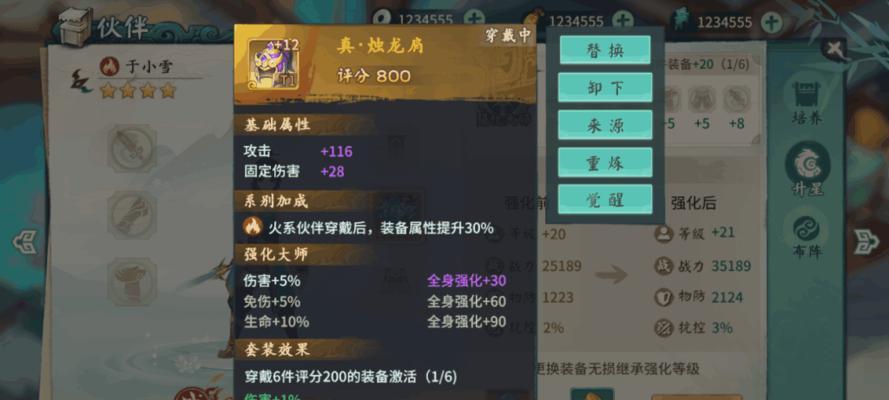The width and height of the screenshot is (889, 400).
Task: Go to previous companion with left arrow
Action: click(x=25, y=242)
